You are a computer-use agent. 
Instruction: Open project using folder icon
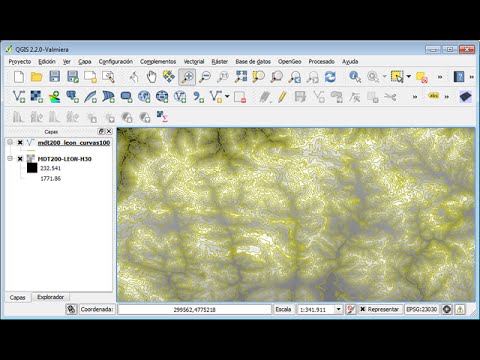36,77
